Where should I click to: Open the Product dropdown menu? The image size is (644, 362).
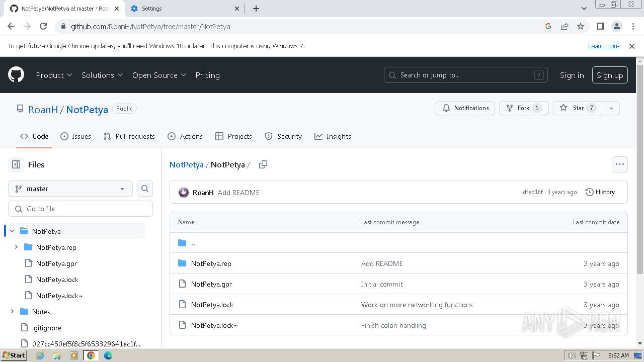54,75
